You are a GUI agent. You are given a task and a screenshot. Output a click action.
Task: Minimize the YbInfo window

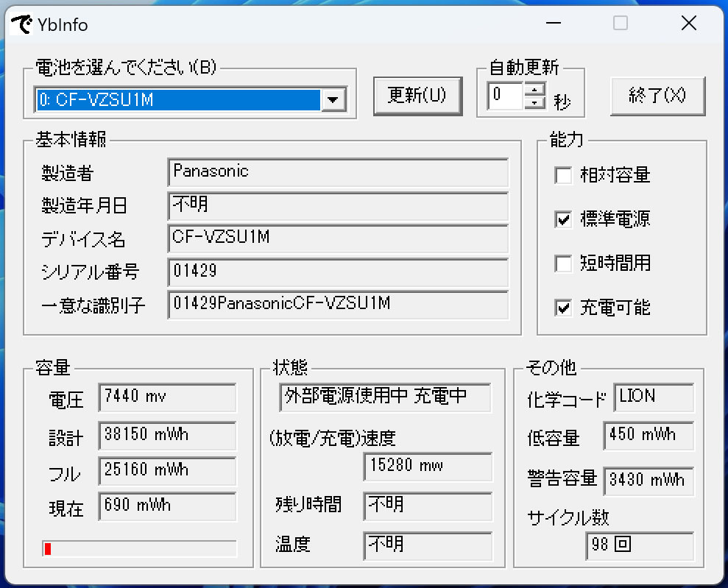pos(553,24)
